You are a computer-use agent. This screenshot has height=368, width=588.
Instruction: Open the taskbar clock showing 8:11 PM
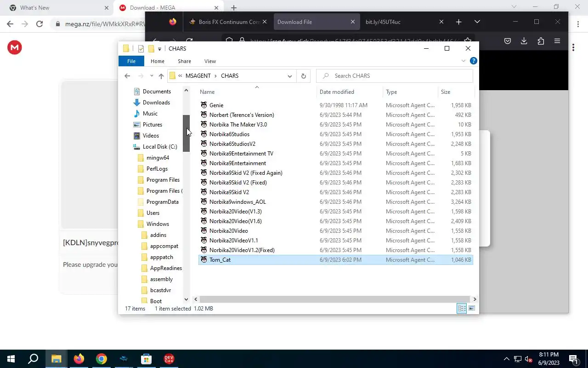[x=548, y=359]
